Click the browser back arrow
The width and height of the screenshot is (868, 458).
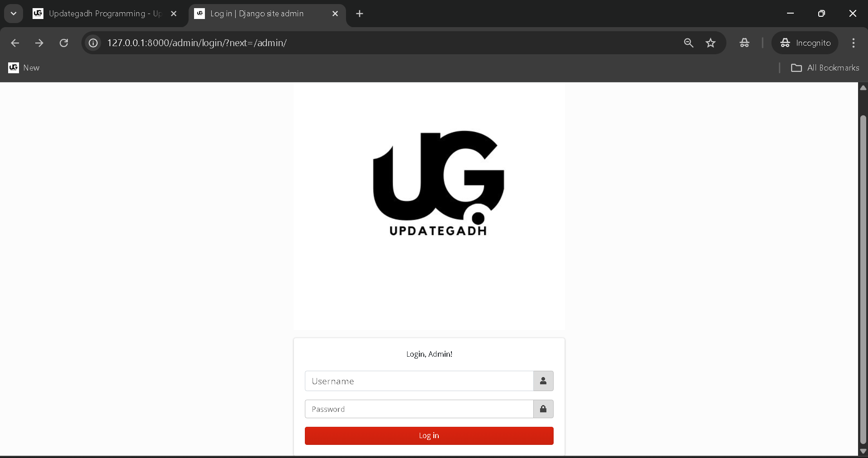(15, 43)
